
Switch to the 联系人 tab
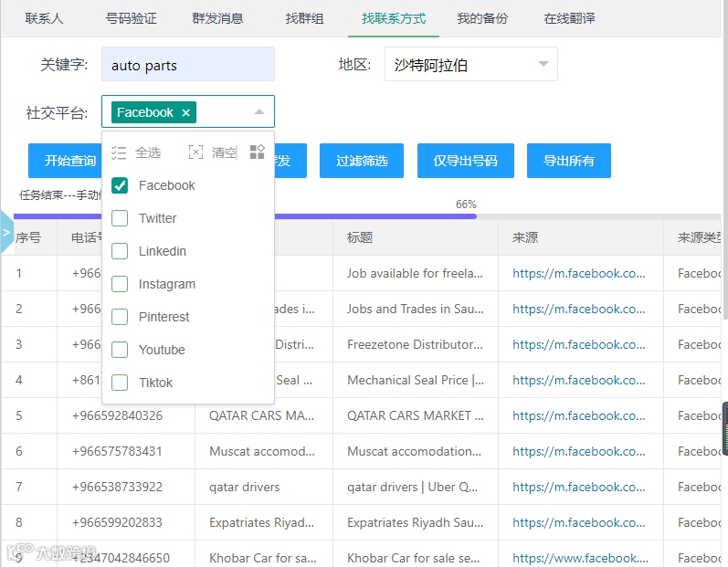(44, 18)
